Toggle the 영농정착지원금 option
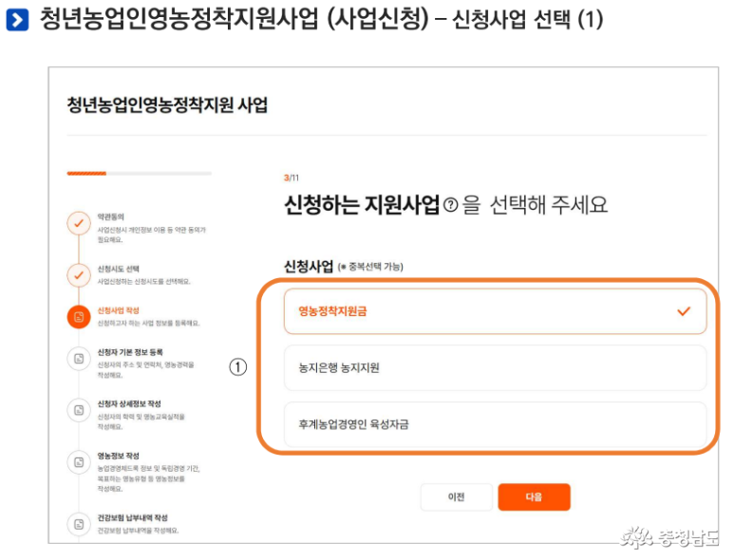 [x=496, y=311]
